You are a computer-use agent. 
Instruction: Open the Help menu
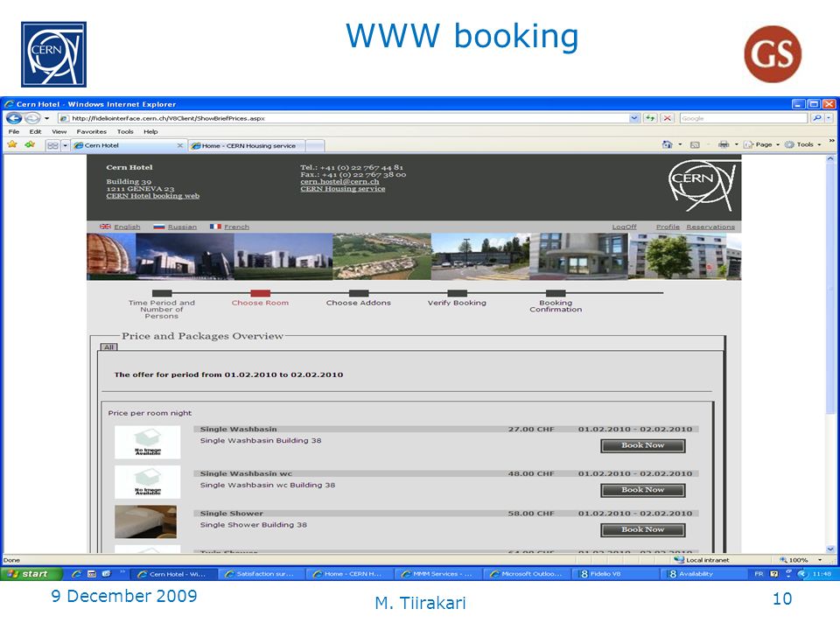150,132
